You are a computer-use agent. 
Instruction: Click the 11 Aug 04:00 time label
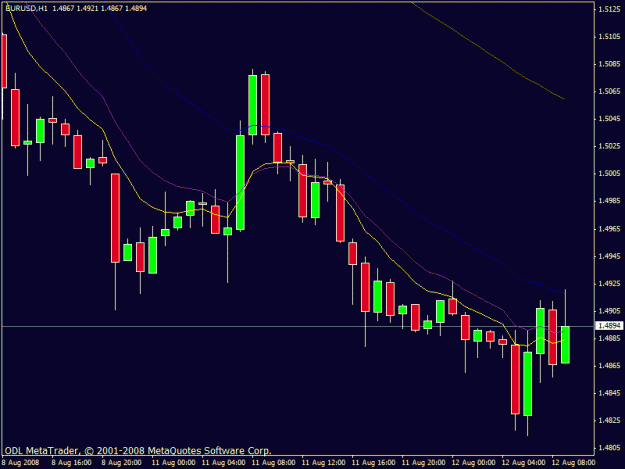coord(223,463)
